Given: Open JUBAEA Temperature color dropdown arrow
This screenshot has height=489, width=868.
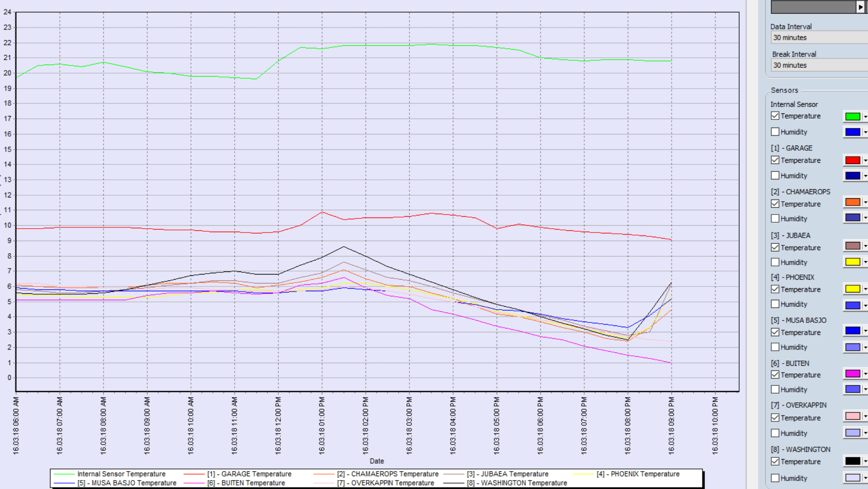Looking at the screenshot, I should pos(865,246).
